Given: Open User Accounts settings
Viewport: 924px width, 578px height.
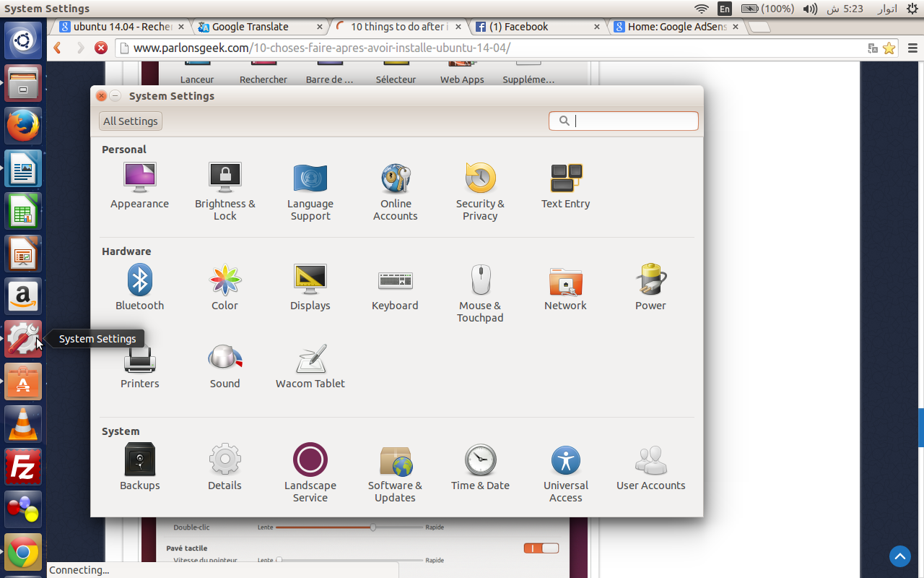Looking at the screenshot, I should pyautogui.click(x=650, y=467).
